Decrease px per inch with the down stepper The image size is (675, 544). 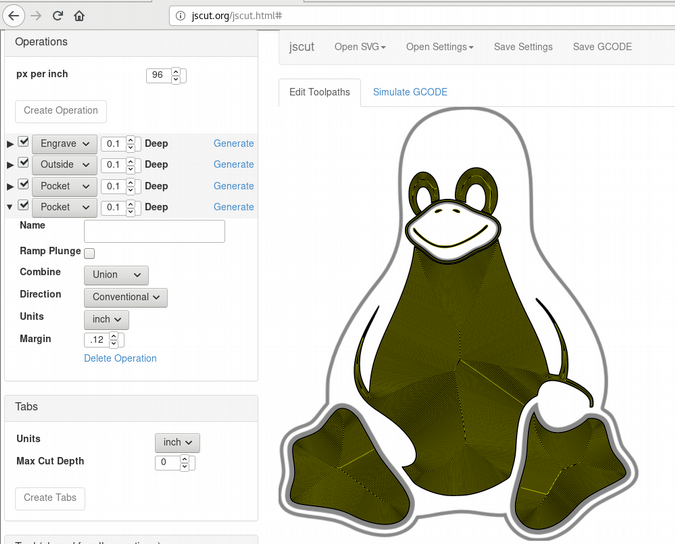pyautogui.click(x=176, y=80)
